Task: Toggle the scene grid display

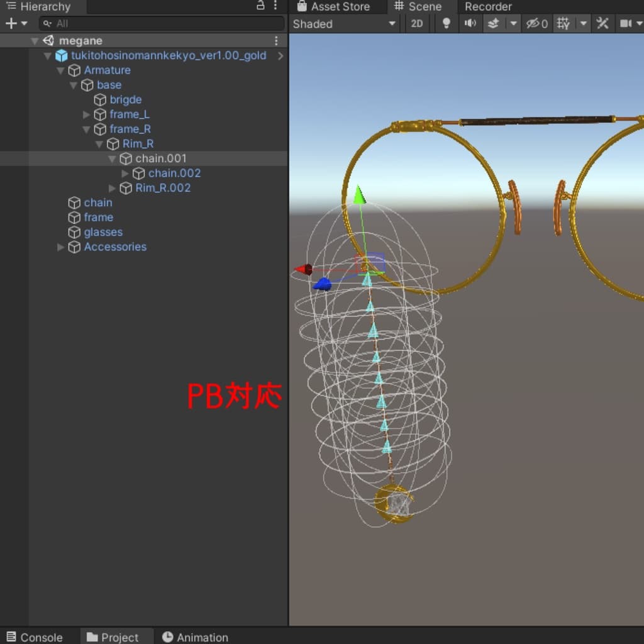Action: point(563,24)
